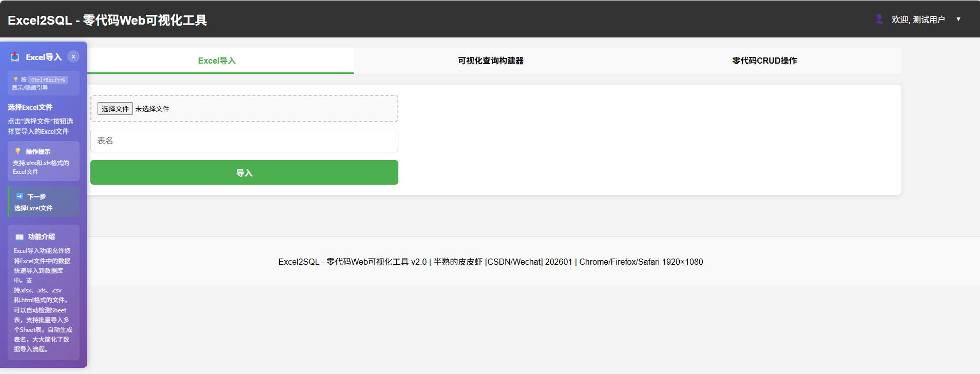The height and width of the screenshot is (374, 980).
Task: Click the Ctrl+Shift+G shortcut badge
Action: coord(48,80)
